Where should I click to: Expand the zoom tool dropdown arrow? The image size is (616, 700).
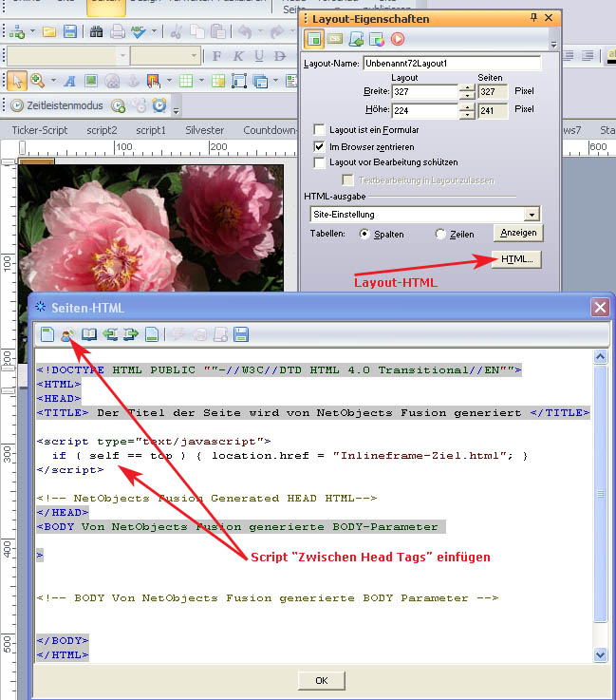(x=53, y=81)
